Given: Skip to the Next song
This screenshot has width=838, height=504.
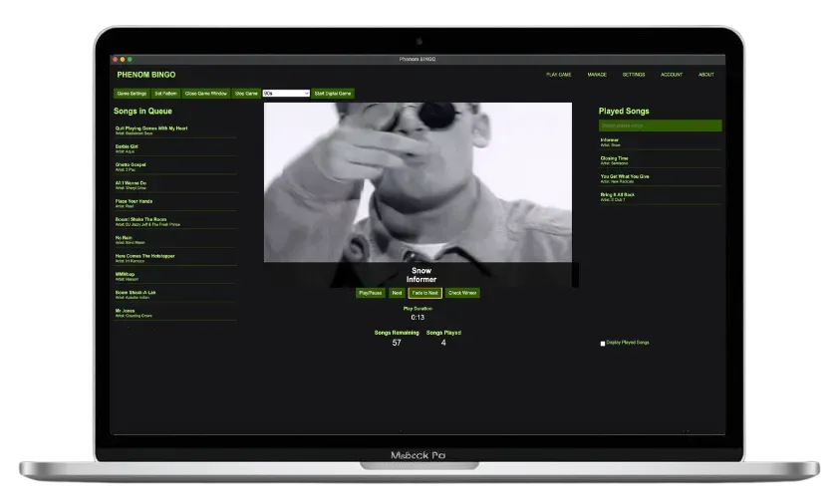Looking at the screenshot, I should click(397, 293).
